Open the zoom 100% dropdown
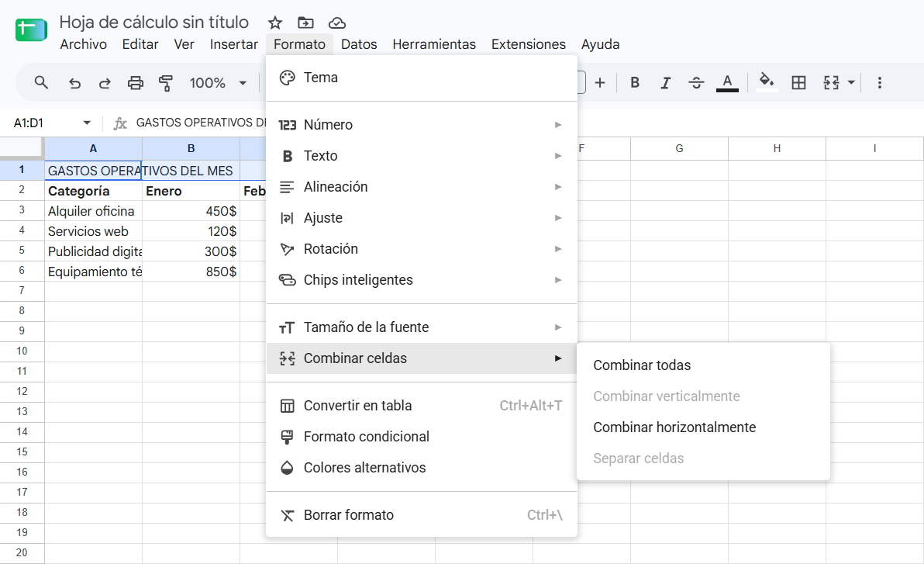Image resolution: width=924 pixels, height=564 pixels. tap(218, 82)
